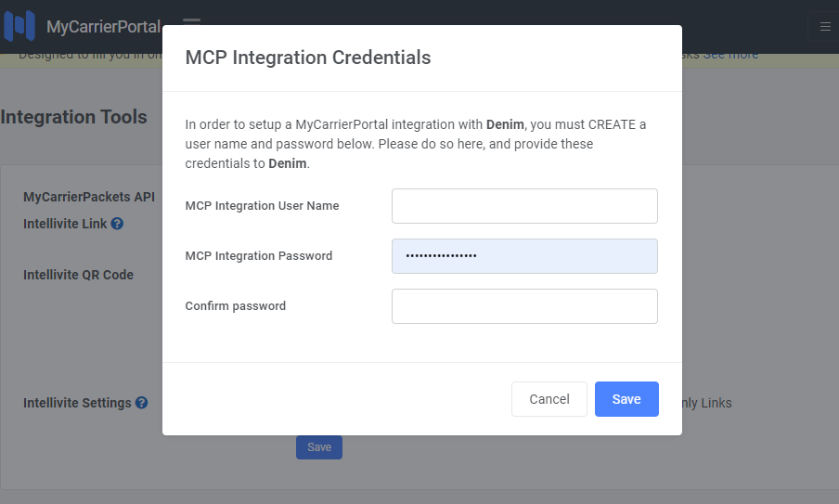Viewport: 839px width, 504px height.
Task: Click the Intellivite Link help icon
Action: (x=117, y=224)
